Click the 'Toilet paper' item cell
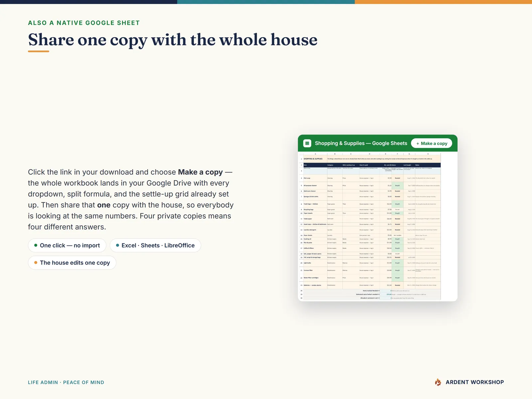This screenshot has height=399, width=532. [x=315, y=219]
